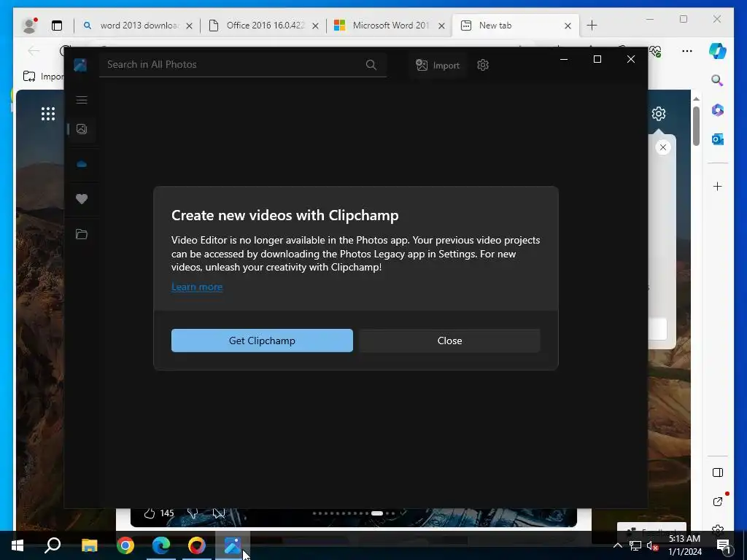Open notification center icon
Image resolution: width=747 pixels, height=560 pixels.
pos(723,547)
